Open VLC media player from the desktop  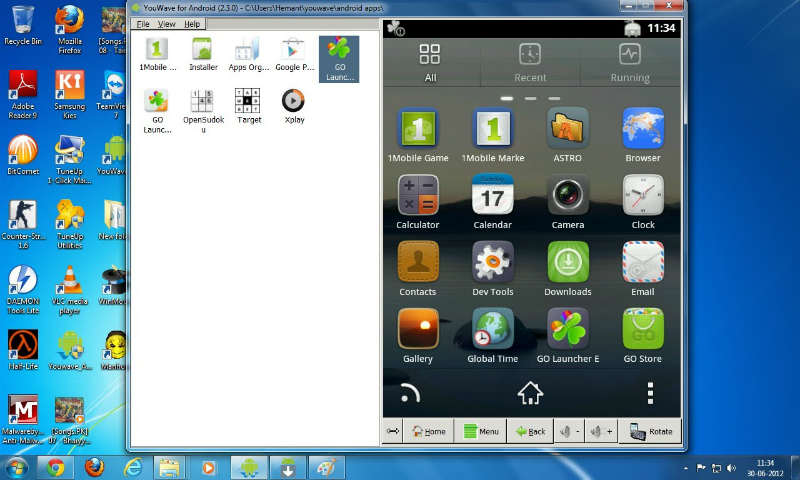point(71,287)
